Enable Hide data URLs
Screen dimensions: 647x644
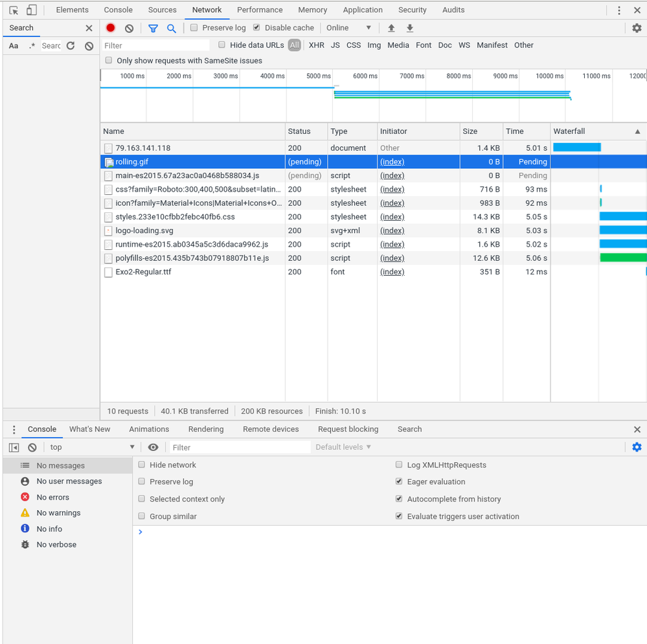click(221, 45)
